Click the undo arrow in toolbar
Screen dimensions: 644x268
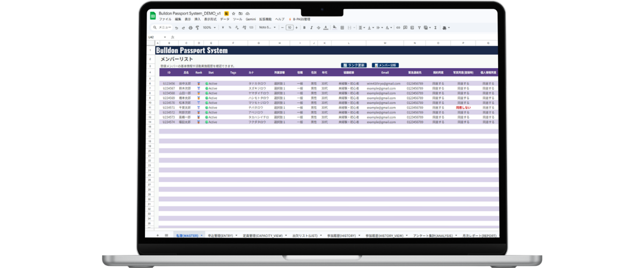point(177,27)
